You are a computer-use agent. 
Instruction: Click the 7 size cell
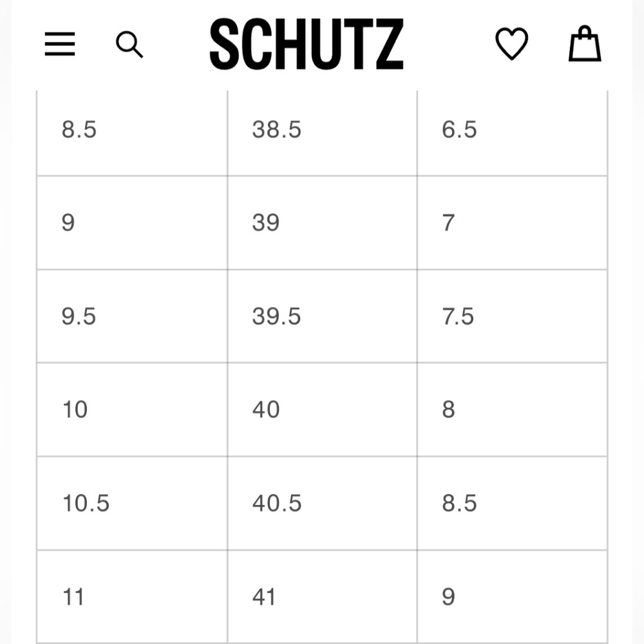click(513, 223)
